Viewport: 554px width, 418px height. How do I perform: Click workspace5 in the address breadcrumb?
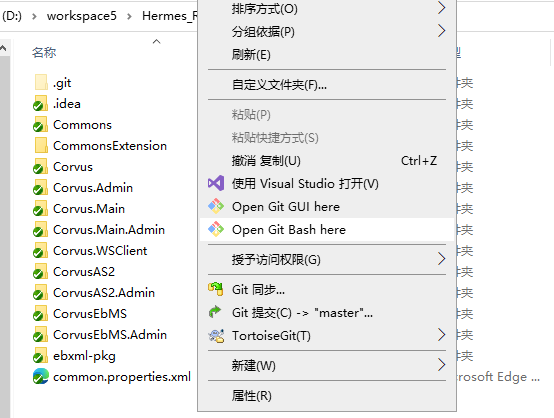(82, 16)
